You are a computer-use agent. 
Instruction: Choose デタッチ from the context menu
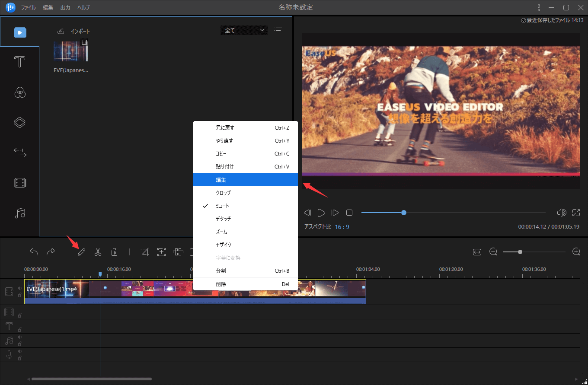pos(246,219)
